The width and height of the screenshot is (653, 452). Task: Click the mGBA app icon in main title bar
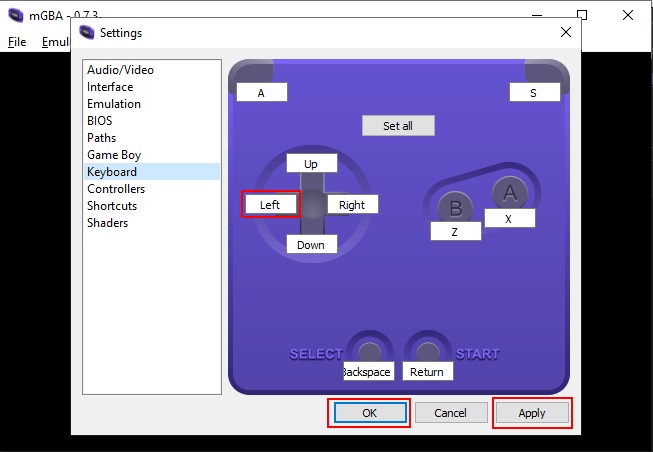(16, 15)
